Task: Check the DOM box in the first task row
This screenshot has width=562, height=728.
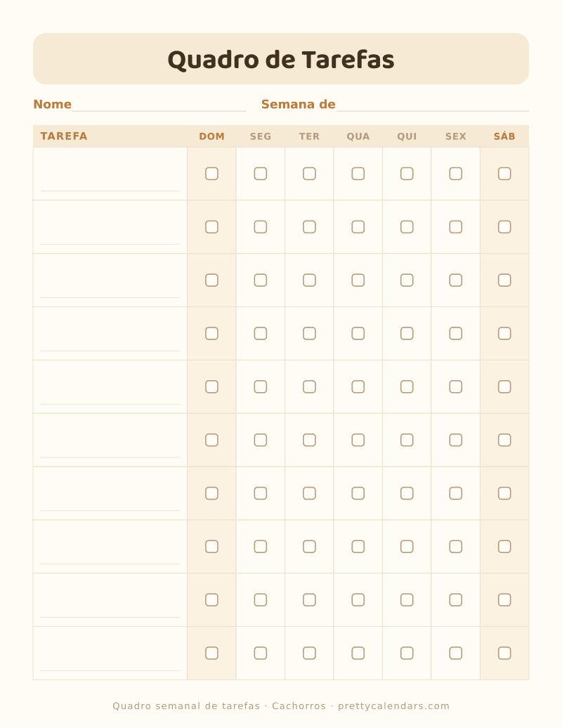Action: (211, 174)
